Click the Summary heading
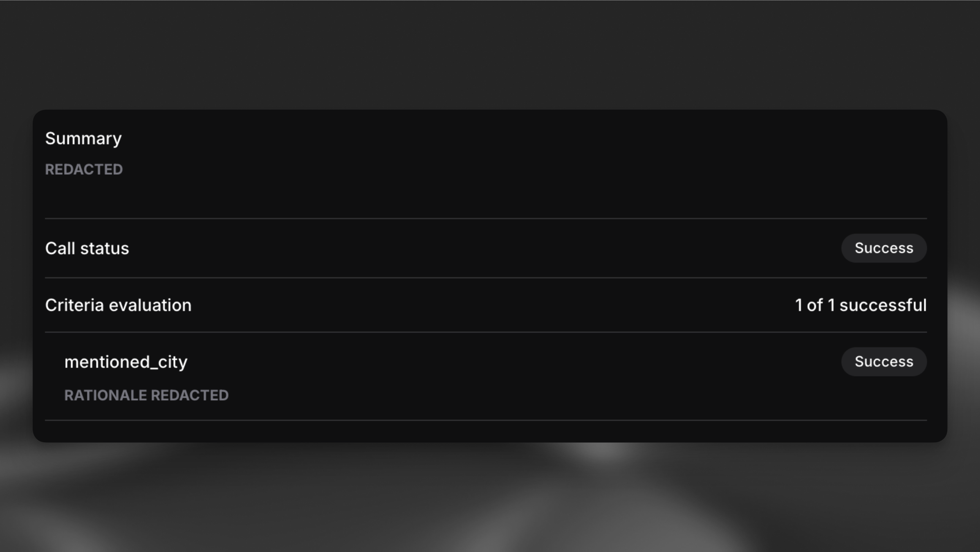 83,138
